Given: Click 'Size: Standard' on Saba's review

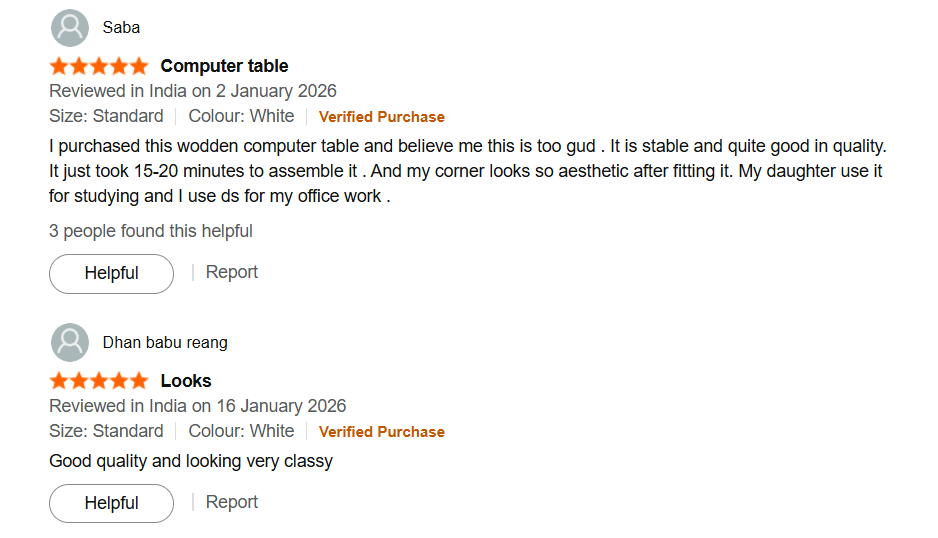Looking at the screenshot, I should (106, 116).
